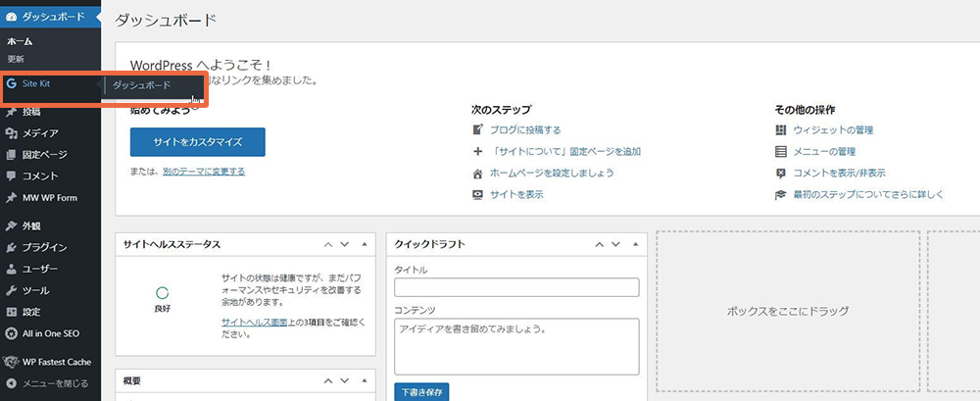The height and width of the screenshot is (401, 980).
Task: Open MW WP Form menu item
Action: 50,198
